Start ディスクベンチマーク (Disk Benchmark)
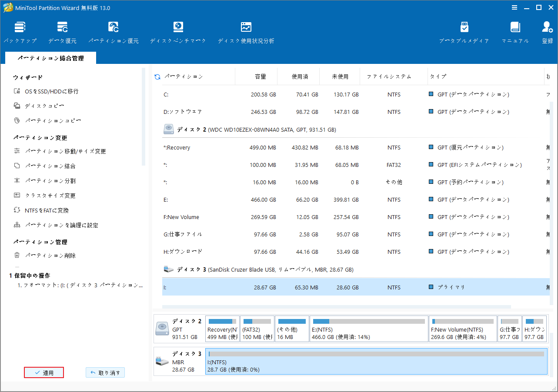Viewport: 558px width, 392px height. 178,31
